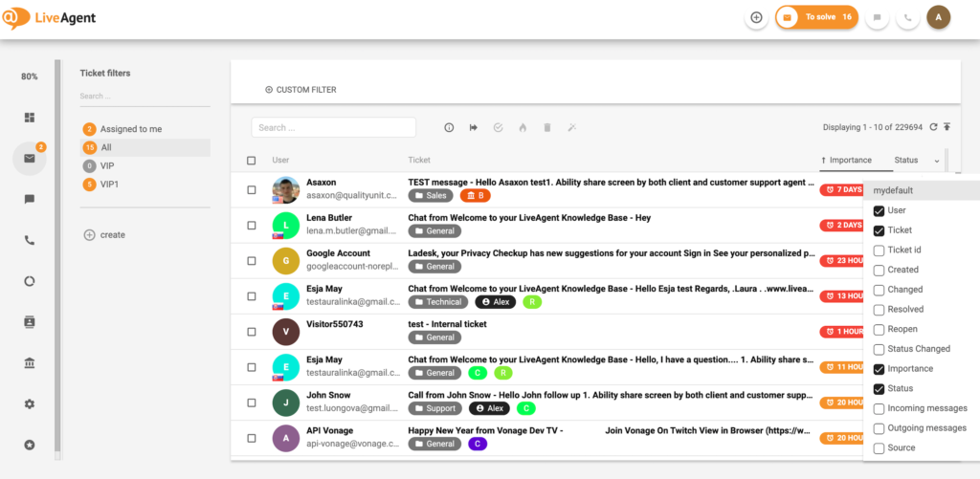
Task: Click the phone icon in header
Action: 907,17
